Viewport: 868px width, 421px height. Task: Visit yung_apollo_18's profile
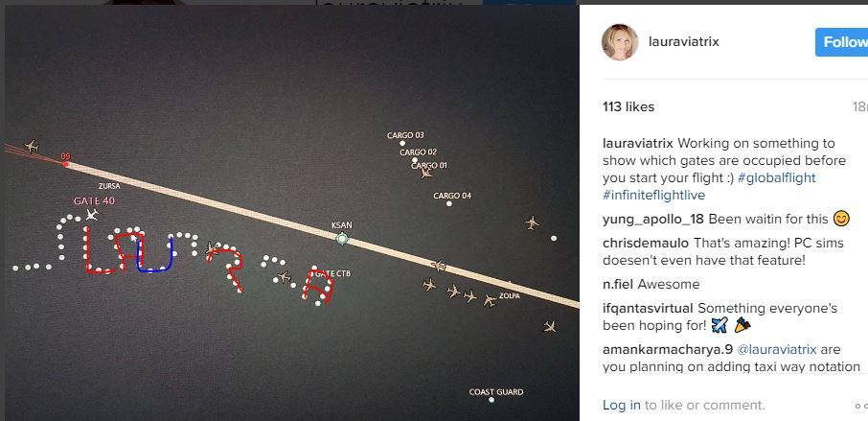(x=653, y=219)
